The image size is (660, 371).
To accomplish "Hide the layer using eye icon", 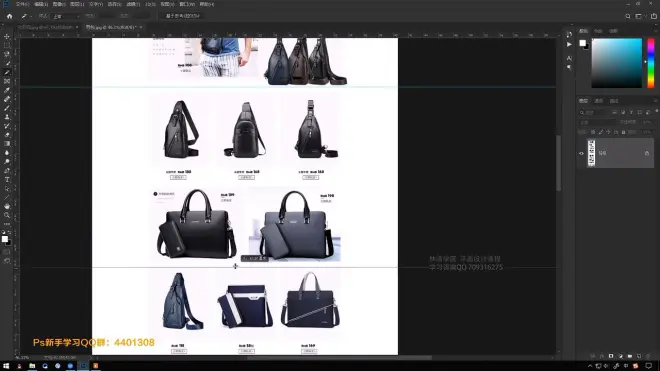I will point(582,153).
